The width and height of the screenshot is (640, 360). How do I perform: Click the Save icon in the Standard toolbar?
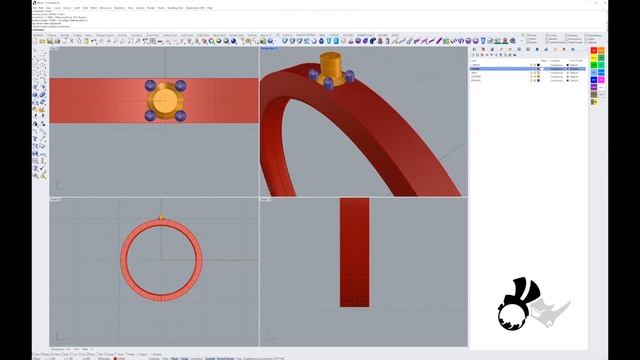[x=50, y=41]
